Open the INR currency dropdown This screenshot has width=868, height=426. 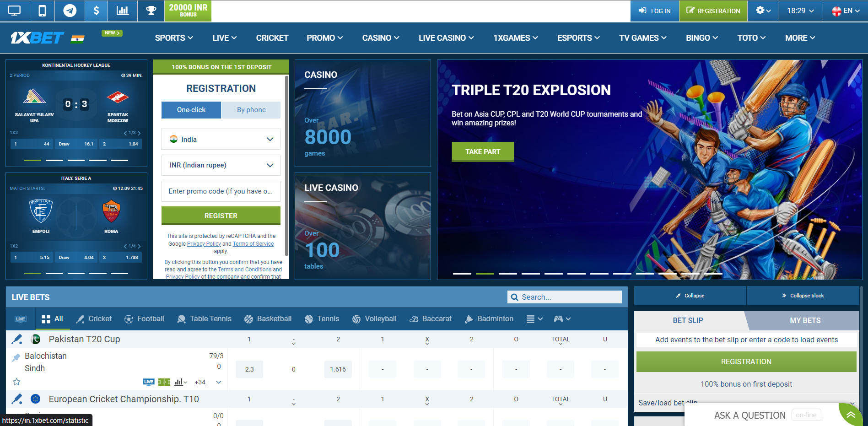(221, 165)
